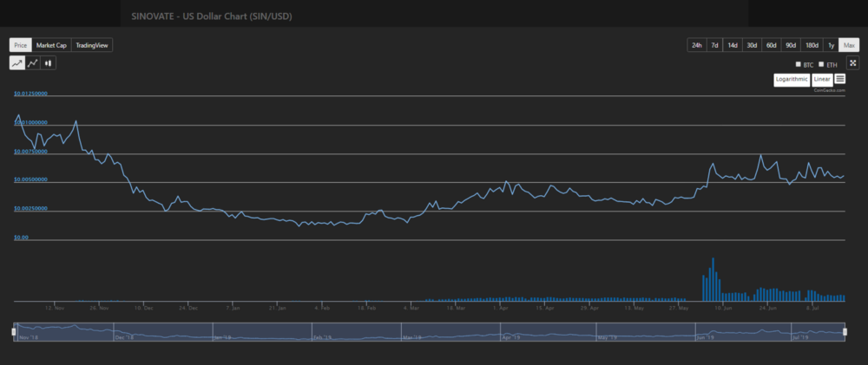This screenshot has width=868, height=365.
Task: Open the TradingView tab
Action: coord(92,45)
